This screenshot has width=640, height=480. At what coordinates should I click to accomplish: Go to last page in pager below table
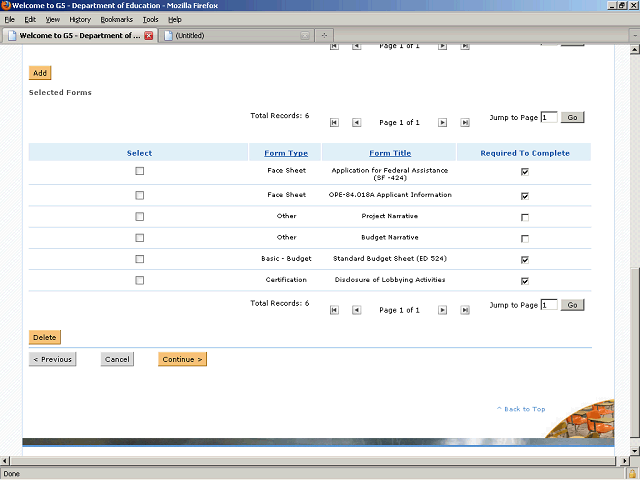click(465, 310)
